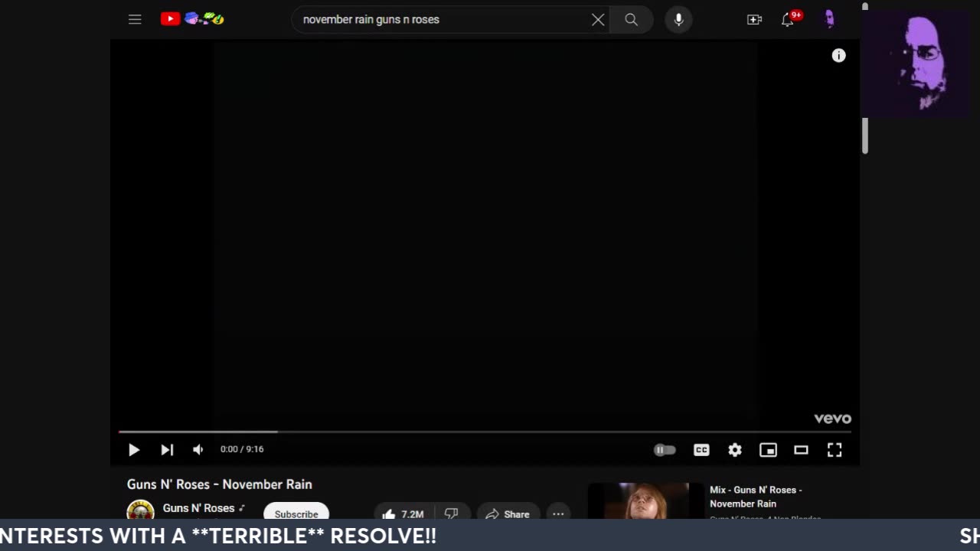Click the search magnifier button

[631, 20]
